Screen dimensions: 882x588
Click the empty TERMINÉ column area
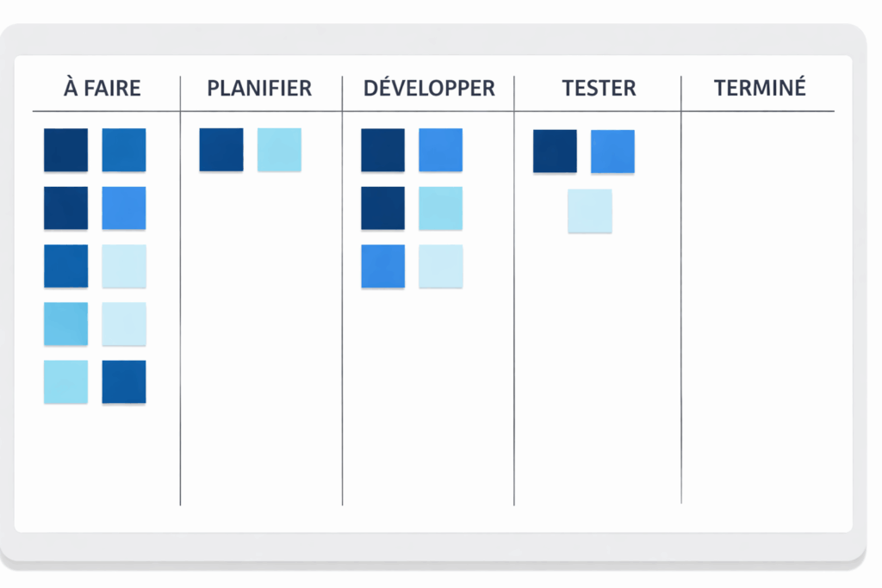pos(758,301)
